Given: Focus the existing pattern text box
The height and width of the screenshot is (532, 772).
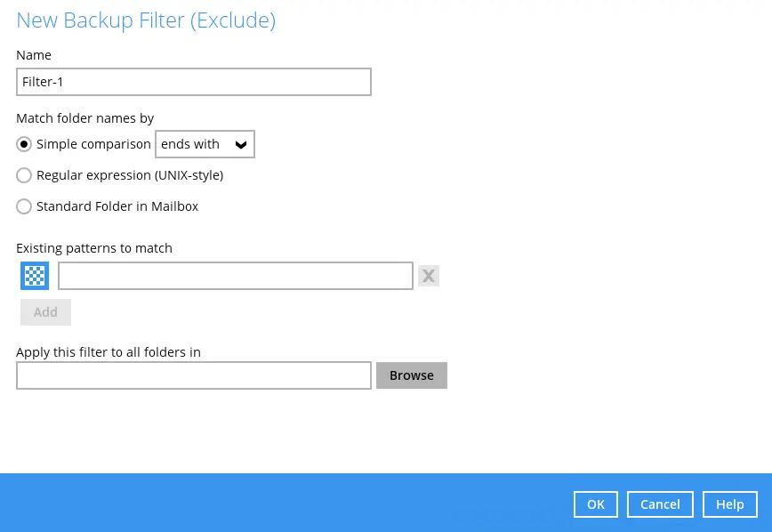Looking at the screenshot, I should [x=235, y=276].
